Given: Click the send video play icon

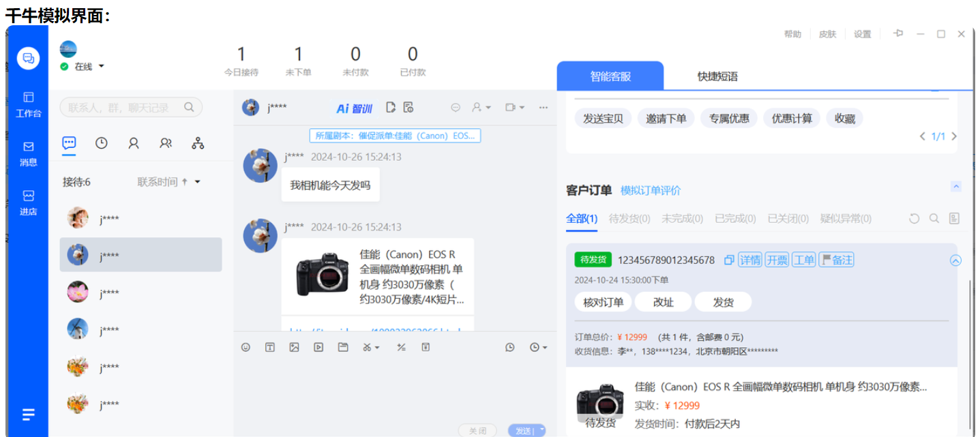Looking at the screenshot, I should [318, 347].
